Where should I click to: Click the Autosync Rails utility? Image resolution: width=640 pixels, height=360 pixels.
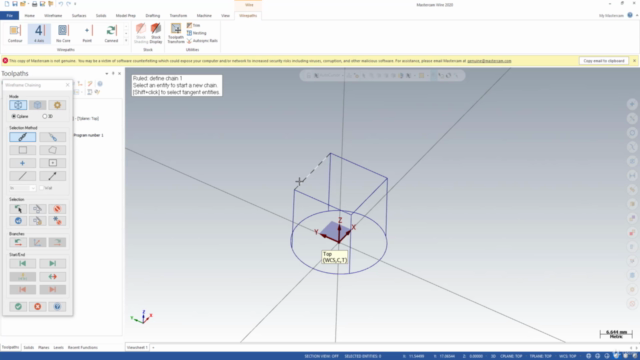[202, 41]
